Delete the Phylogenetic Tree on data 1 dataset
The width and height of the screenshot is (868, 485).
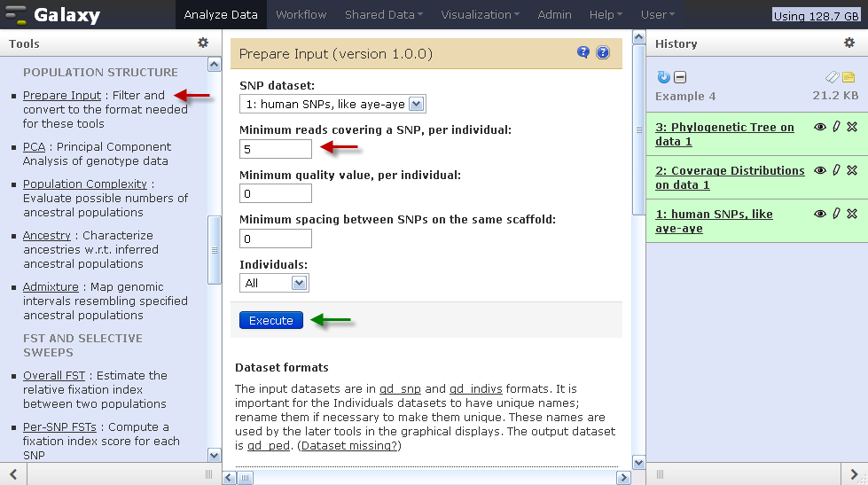tap(852, 127)
